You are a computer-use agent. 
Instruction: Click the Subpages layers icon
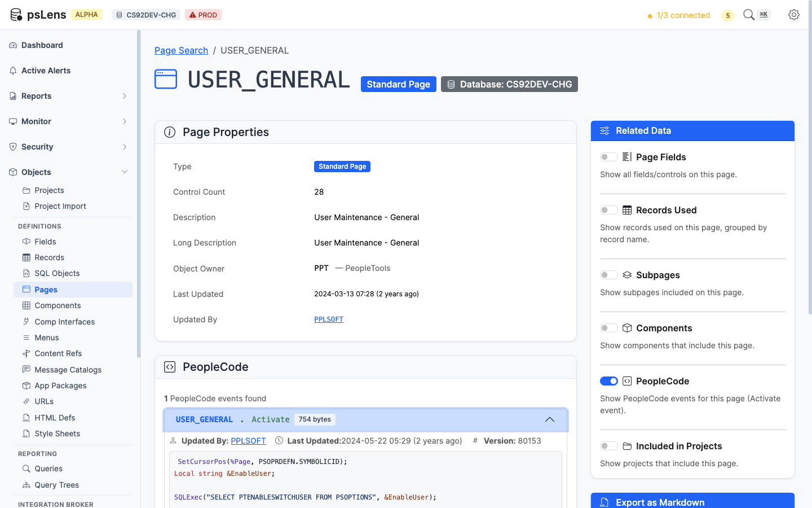click(627, 275)
